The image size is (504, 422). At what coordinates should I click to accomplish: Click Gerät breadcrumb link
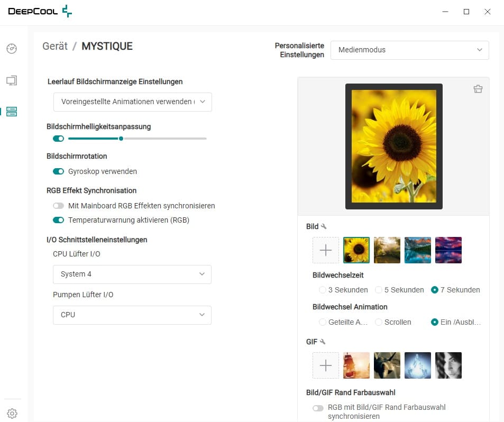[x=55, y=47]
